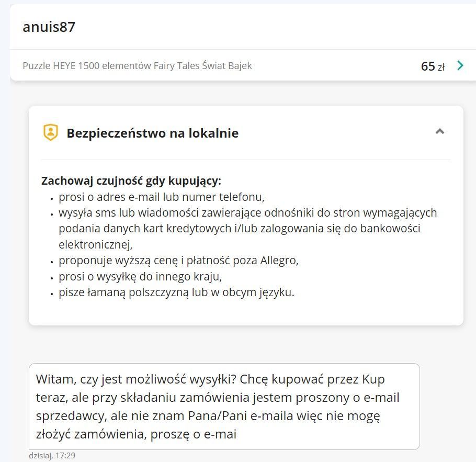Click the 'Bezpieczeństwo na lokalnie' panel heading
Viewport: 476px width, 462px height.
point(152,133)
